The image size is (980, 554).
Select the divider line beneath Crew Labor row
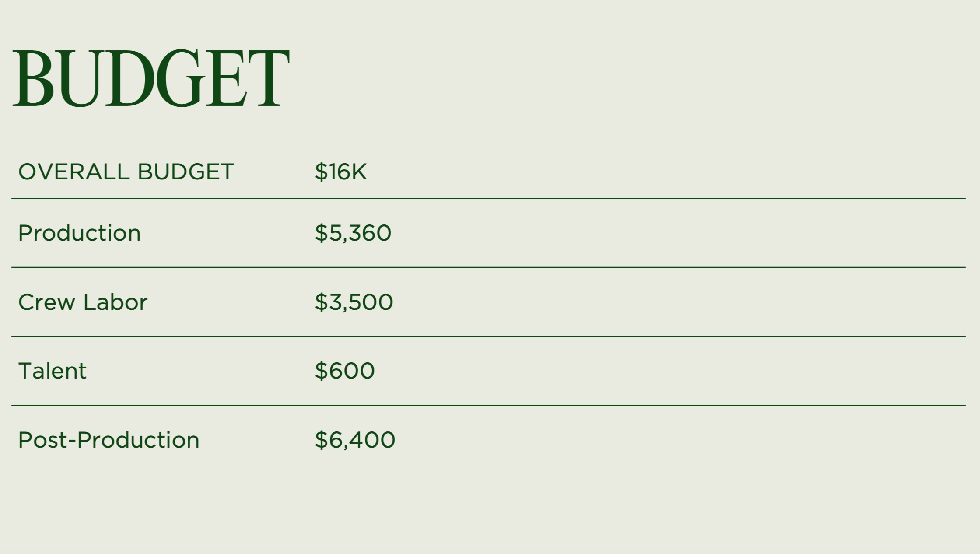click(488, 336)
